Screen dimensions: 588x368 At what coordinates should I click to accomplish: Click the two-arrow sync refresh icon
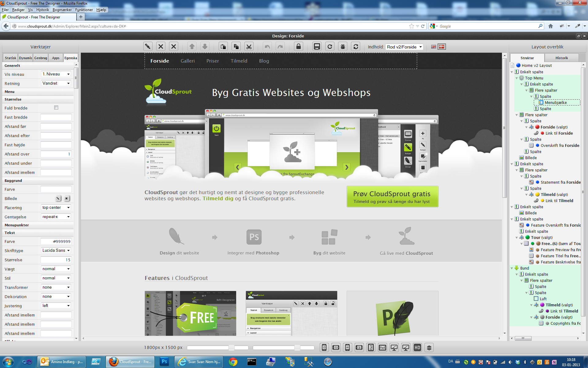[356, 47]
